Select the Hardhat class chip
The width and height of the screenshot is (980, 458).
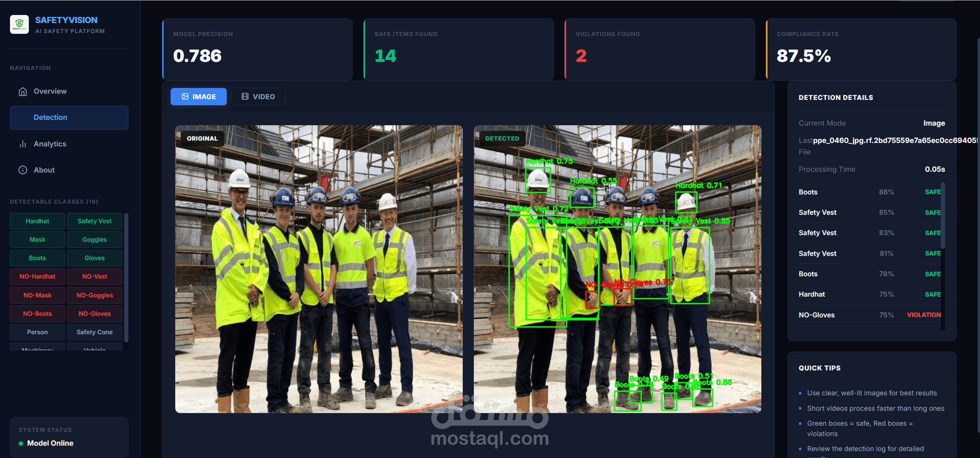pyautogui.click(x=37, y=221)
